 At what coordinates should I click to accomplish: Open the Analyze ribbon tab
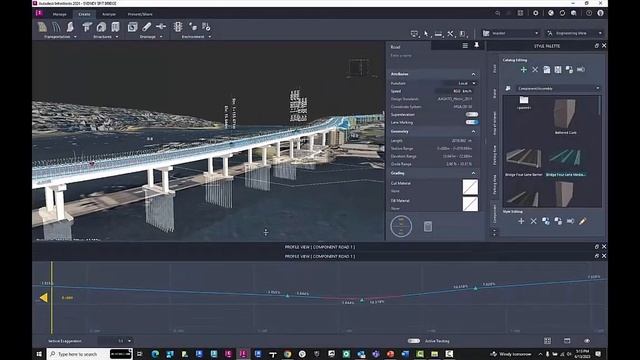pos(109,14)
